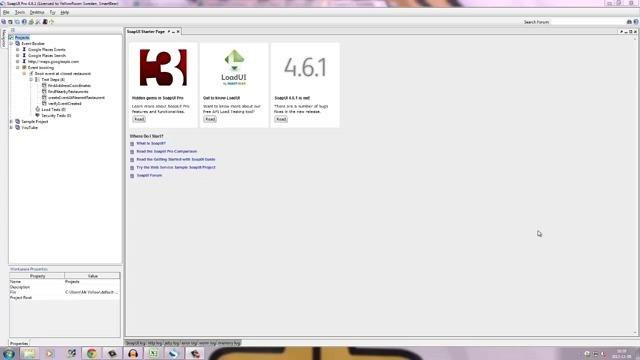Viewport: 640px width, 360px height.
Task: Click the Test Steps node icon
Action: pyautogui.click(x=38, y=80)
